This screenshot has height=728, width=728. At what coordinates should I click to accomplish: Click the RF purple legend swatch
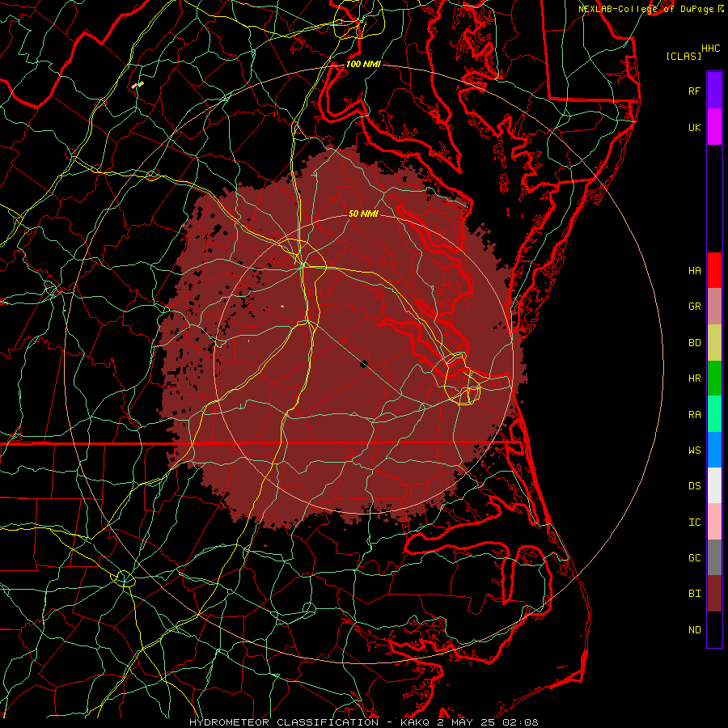click(x=714, y=91)
